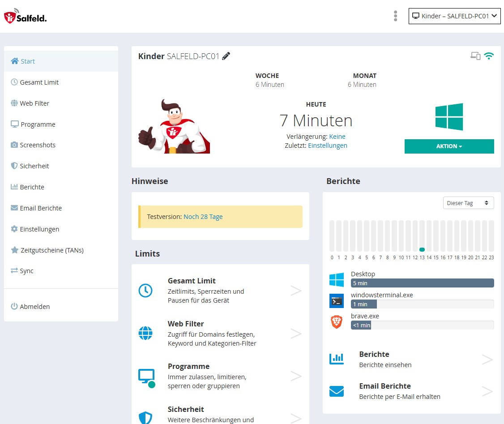504x424 pixels.
Task: Open Screenshots in the sidebar
Action: 38,145
